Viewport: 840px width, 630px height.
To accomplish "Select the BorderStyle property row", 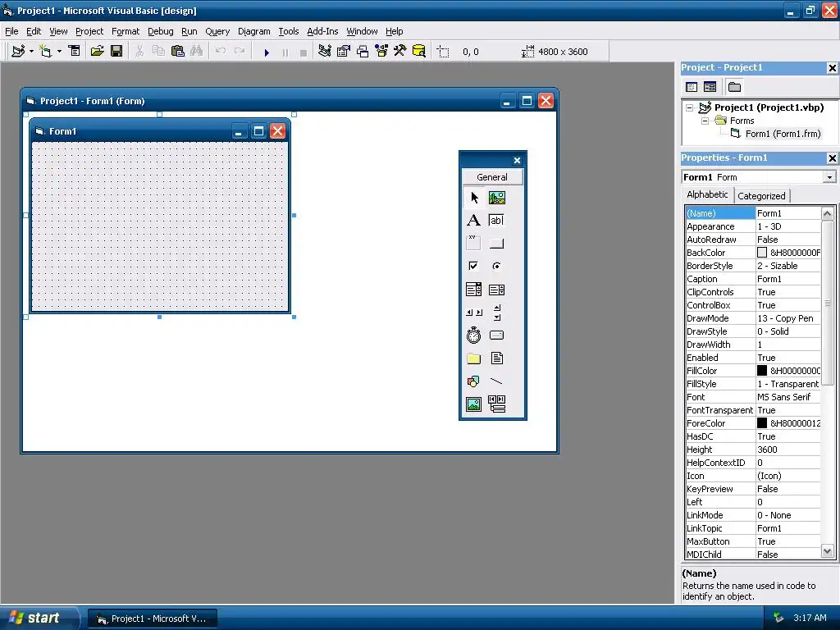I will tap(753, 266).
